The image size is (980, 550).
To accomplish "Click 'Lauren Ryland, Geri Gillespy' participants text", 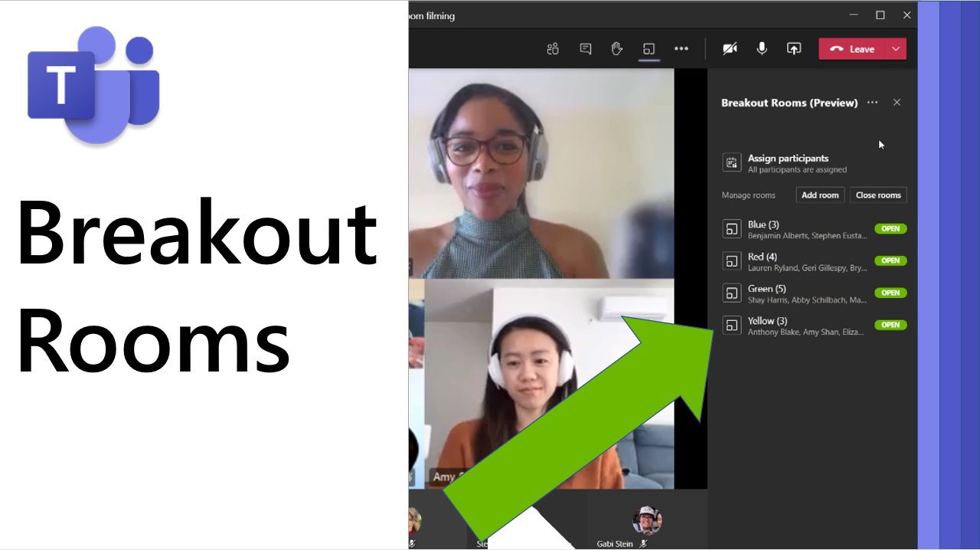I will pyautogui.click(x=808, y=268).
